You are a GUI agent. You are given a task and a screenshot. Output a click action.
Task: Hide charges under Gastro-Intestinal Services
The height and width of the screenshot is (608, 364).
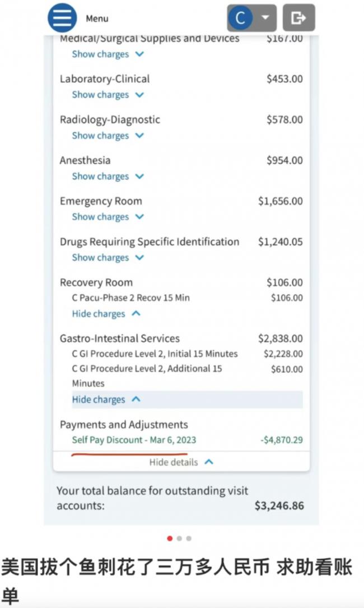[106, 400]
